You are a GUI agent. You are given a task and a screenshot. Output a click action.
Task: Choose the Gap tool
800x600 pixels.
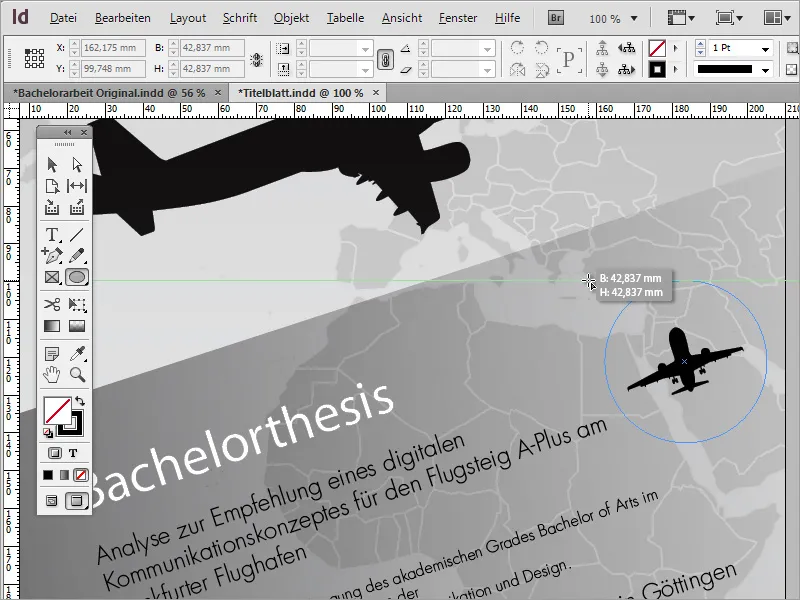(77, 186)
